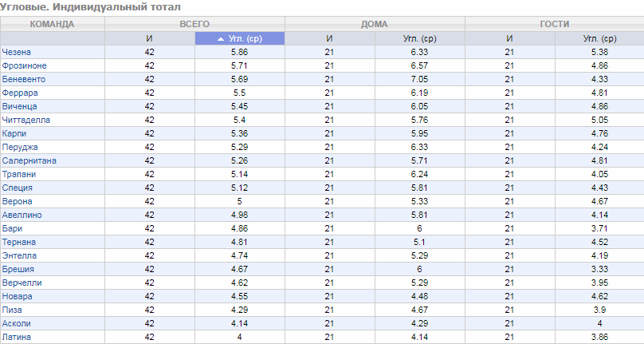Click Читтаделла's away average 5.05
The width and height of the screenshot is (644, 344).
599,120
